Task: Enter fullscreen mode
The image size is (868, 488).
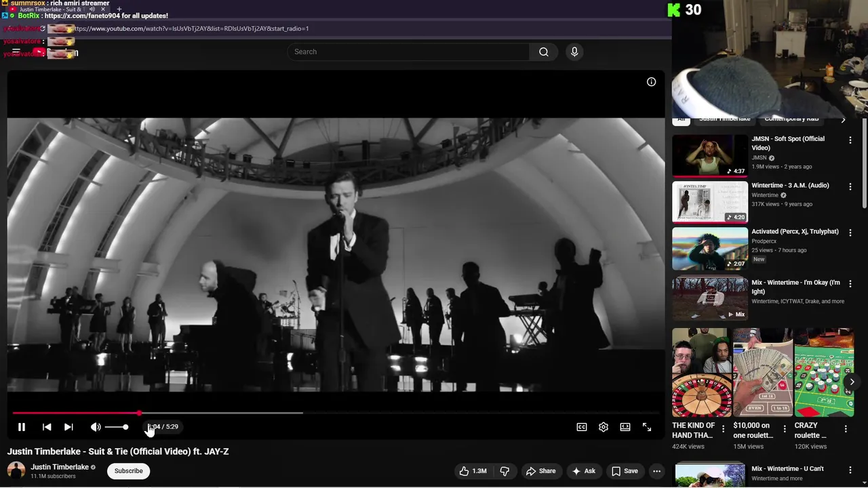Action: [x=647, y=427]
